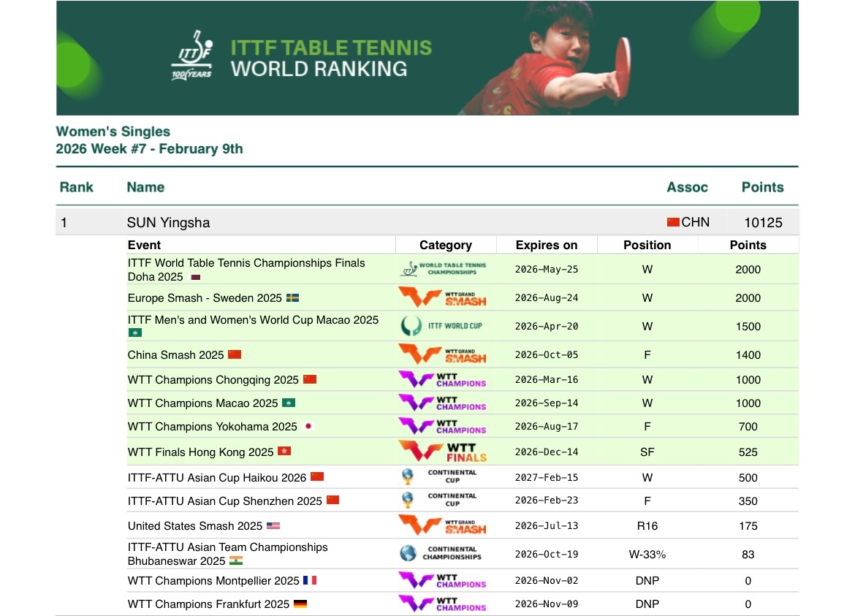
Task: Click points value 1400
Action: pos(748,355)
